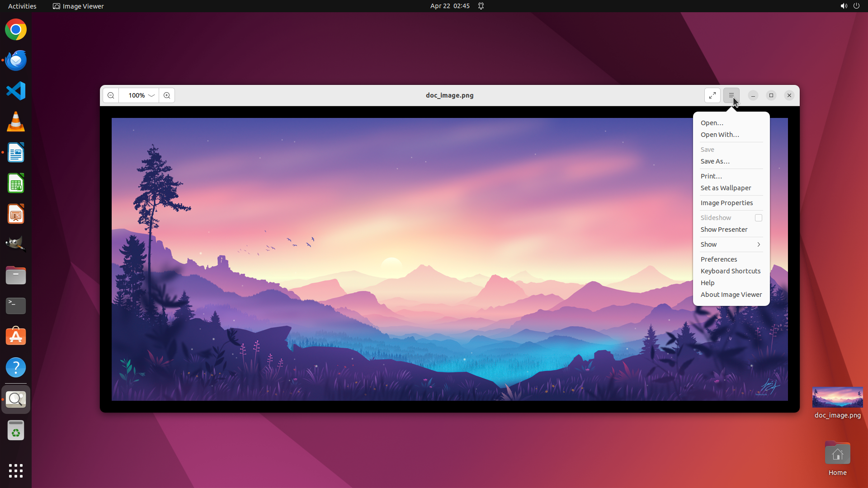Click the Activities button in top bar
The height and width of the screenshot is (488, 868).
coord(22,6)
